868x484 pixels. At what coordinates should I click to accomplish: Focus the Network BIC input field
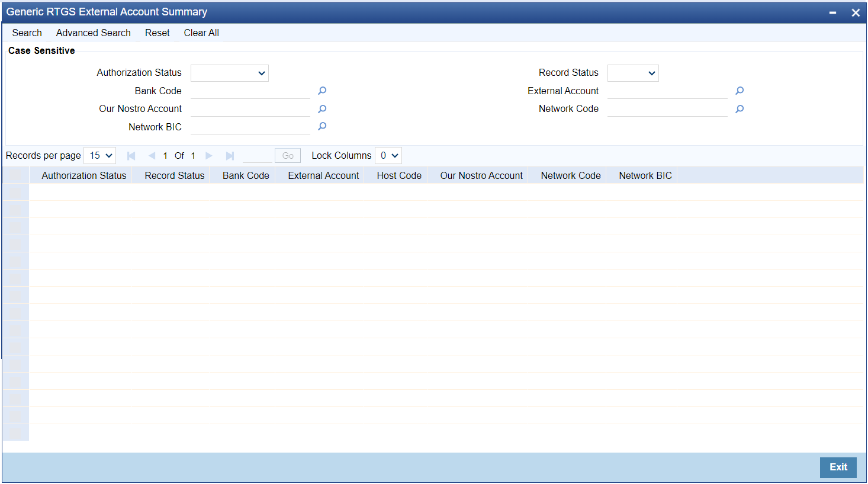pos(250,127)
